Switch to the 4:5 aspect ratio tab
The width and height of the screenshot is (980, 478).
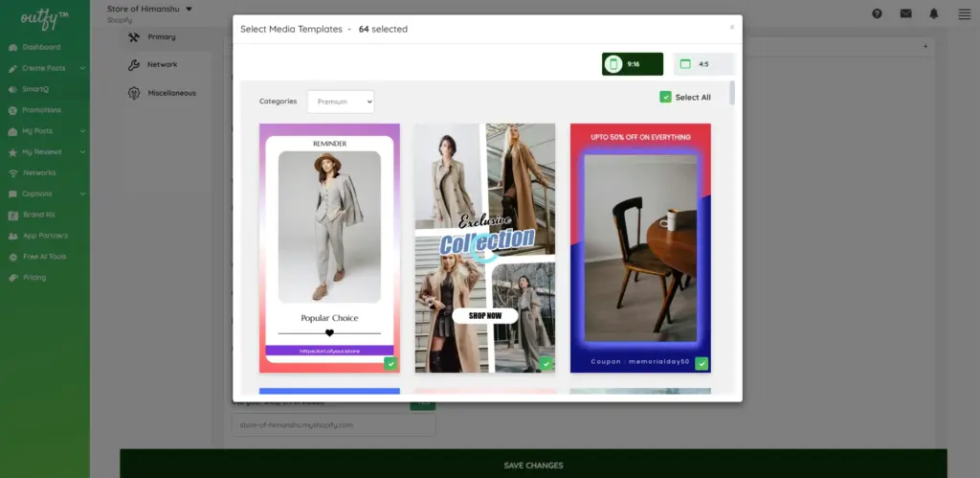(703, 64)
